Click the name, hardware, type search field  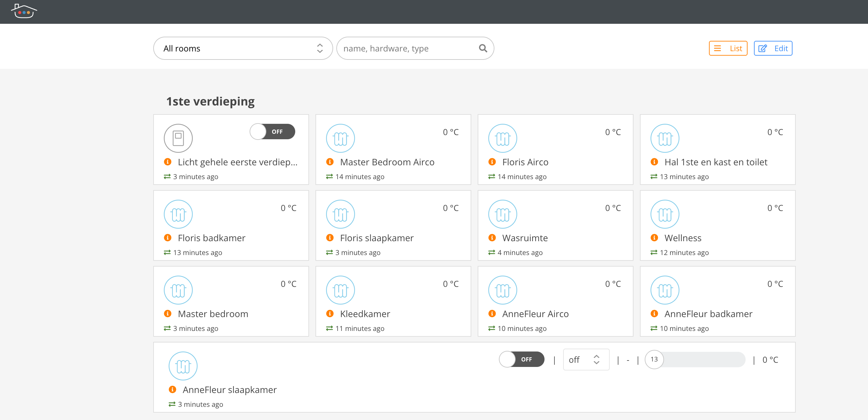click(x=408, y=48)
